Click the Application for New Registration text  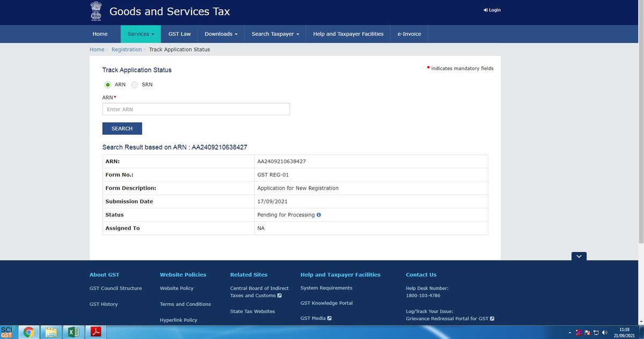(298, 188)
